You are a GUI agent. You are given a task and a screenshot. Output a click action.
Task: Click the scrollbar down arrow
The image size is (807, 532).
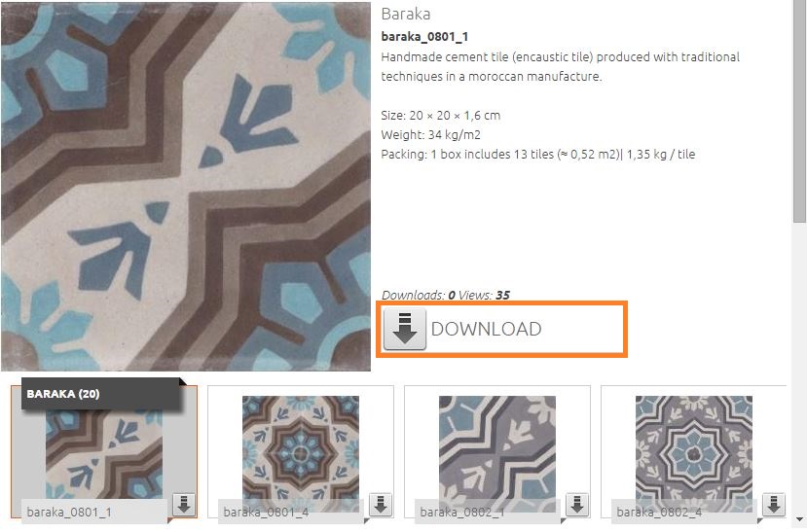pyautogui.click(x=799, y=518)
